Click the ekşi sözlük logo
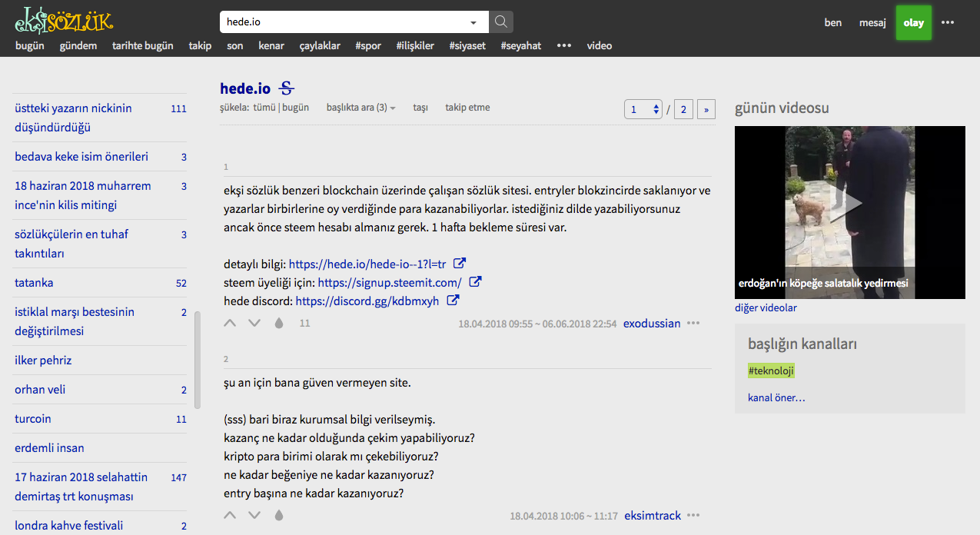980x535 pixels. 64,21
